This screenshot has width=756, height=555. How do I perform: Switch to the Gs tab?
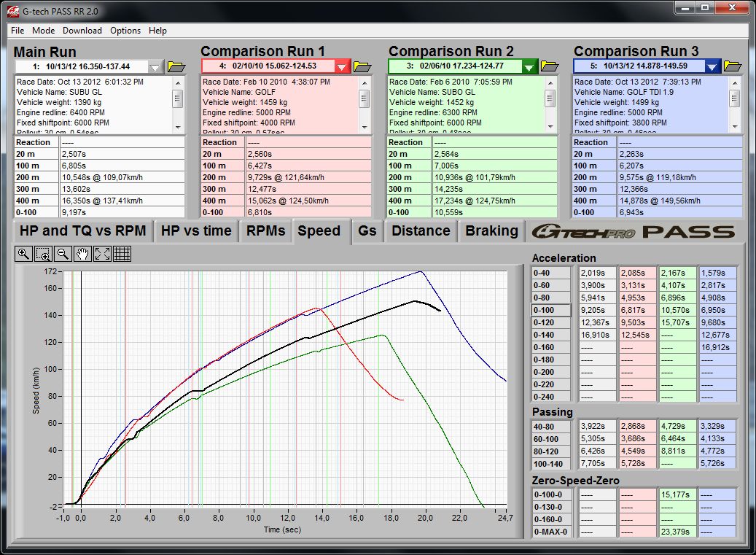[x=367, y=231]
